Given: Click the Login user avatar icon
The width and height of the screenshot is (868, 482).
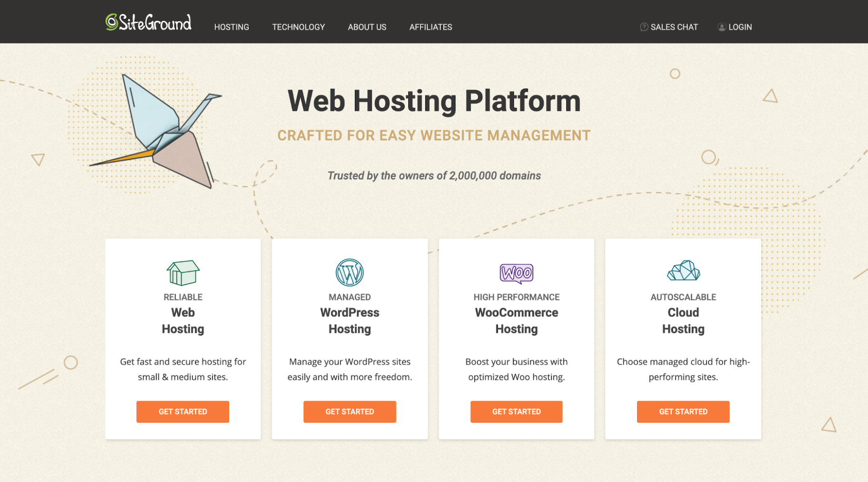Looking at the screenshot, I should [721, 27].
